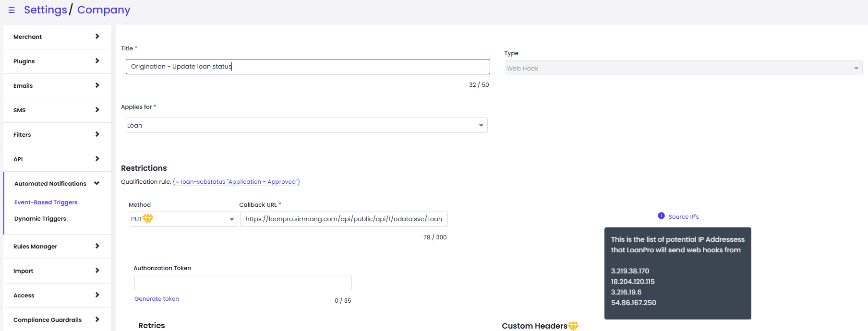Click the Source IP's info icon

tap(661, 216)
